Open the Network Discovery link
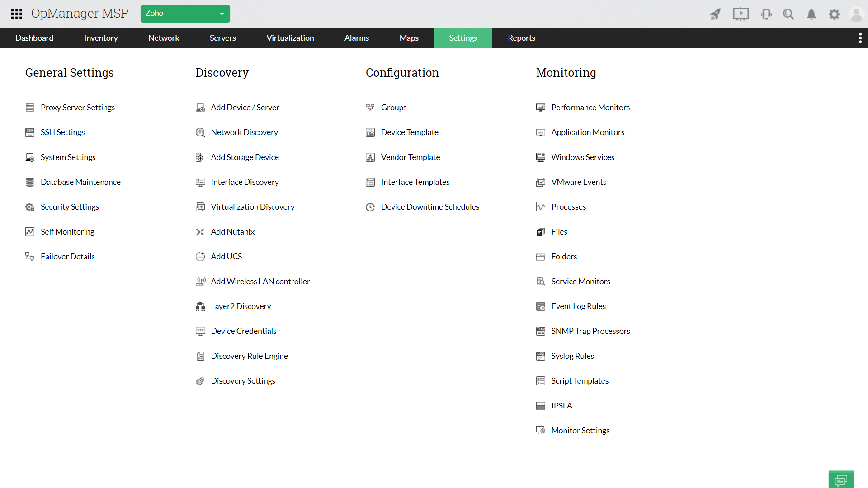 click(244, 132)
